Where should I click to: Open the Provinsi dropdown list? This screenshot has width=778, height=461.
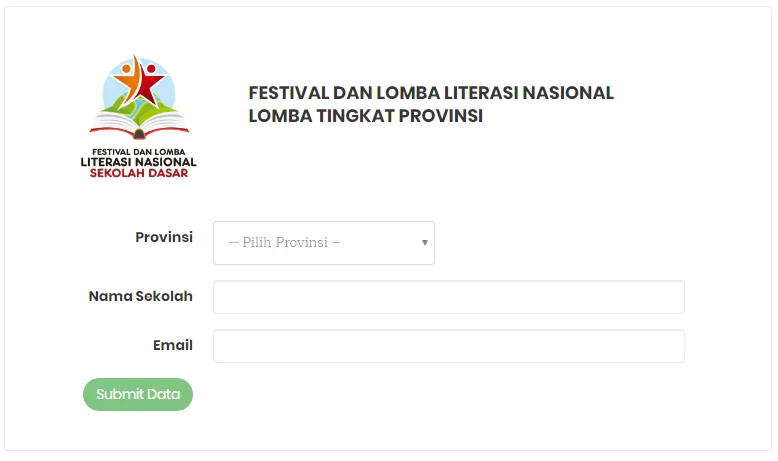[323, 243]
